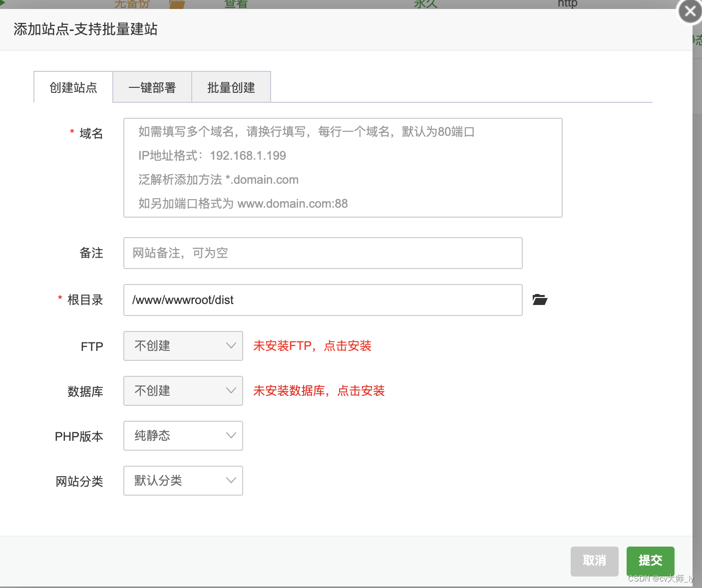Click the 数据库 label

[85, 391]
